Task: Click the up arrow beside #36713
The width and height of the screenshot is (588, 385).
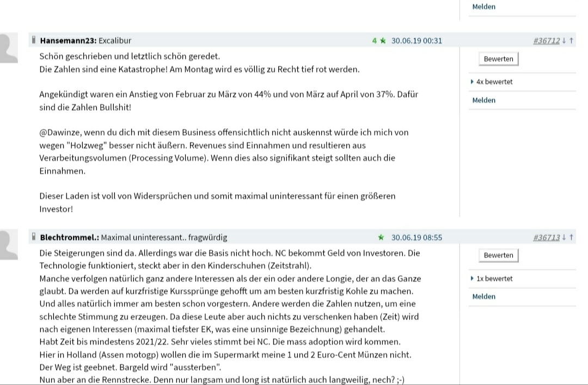Action: click(x=570, y=237)
